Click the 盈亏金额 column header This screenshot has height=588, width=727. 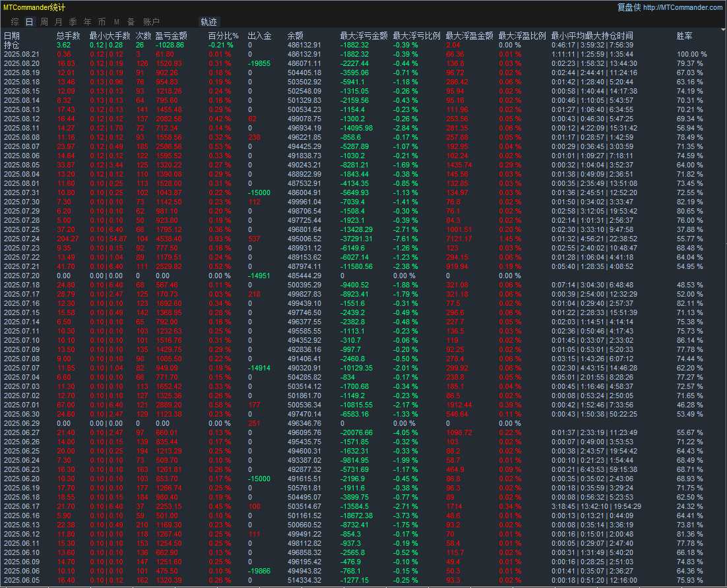171,36
